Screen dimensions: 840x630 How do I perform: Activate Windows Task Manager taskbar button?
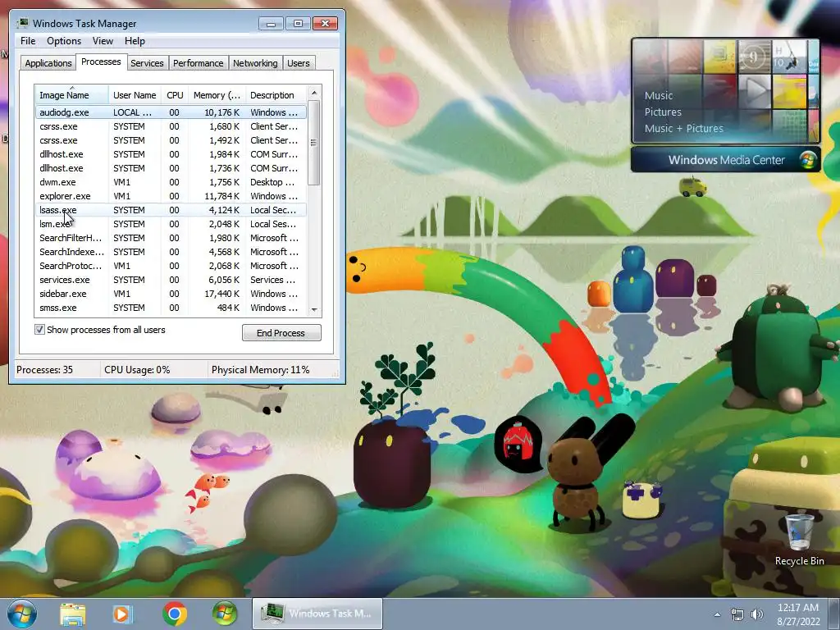click(317, 614)
